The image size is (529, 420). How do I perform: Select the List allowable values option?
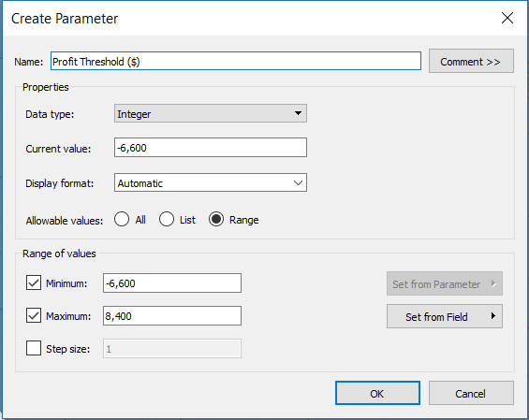click(x=167, y=219)
